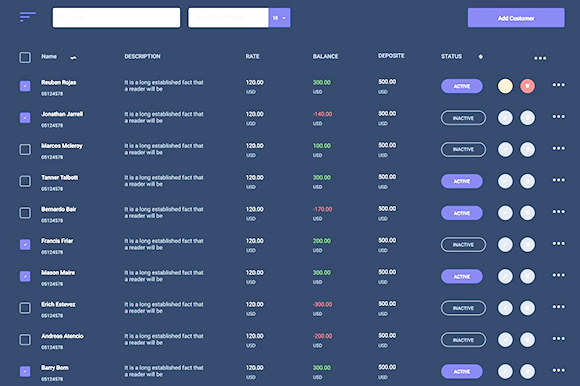This screenshot has width=580, height=386.
Task: Open more options for Tanner Talbott
Action: point(559,180)
